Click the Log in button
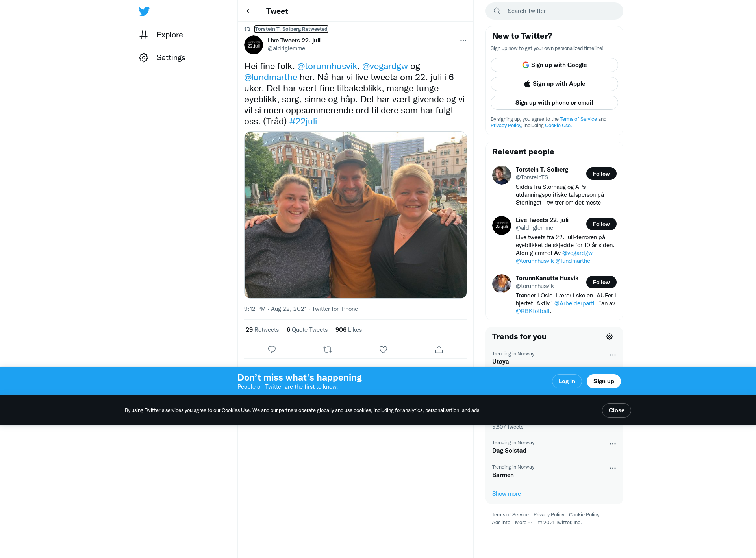 [x=567, y=381]
